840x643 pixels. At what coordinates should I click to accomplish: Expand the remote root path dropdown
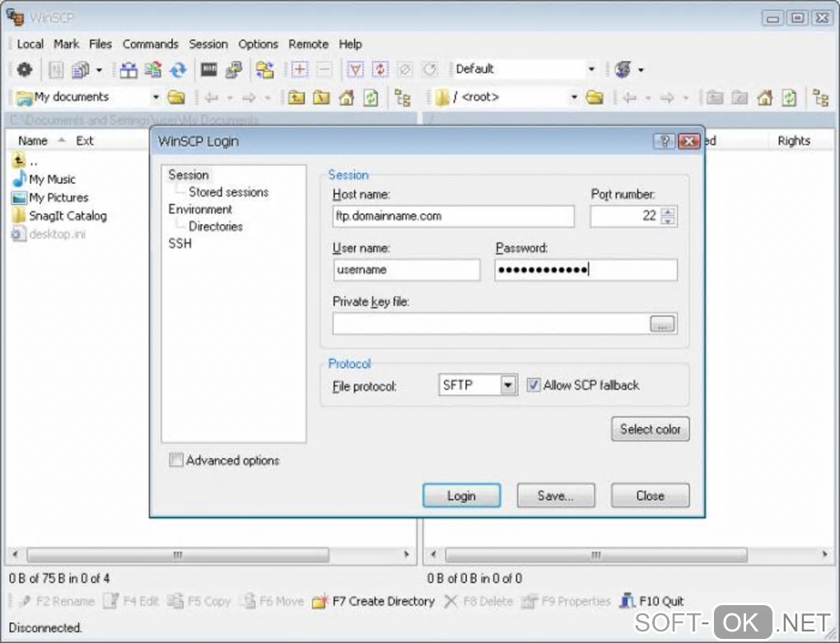574,97
